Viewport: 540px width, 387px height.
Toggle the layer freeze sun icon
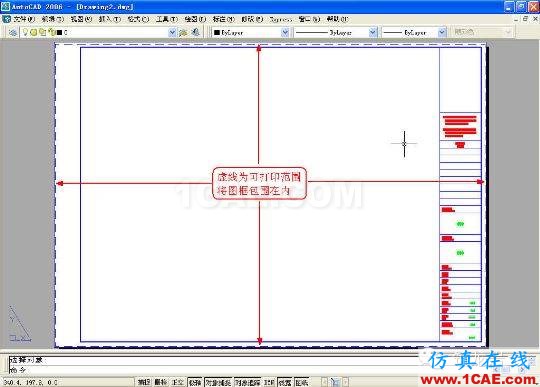click(34, 33)
